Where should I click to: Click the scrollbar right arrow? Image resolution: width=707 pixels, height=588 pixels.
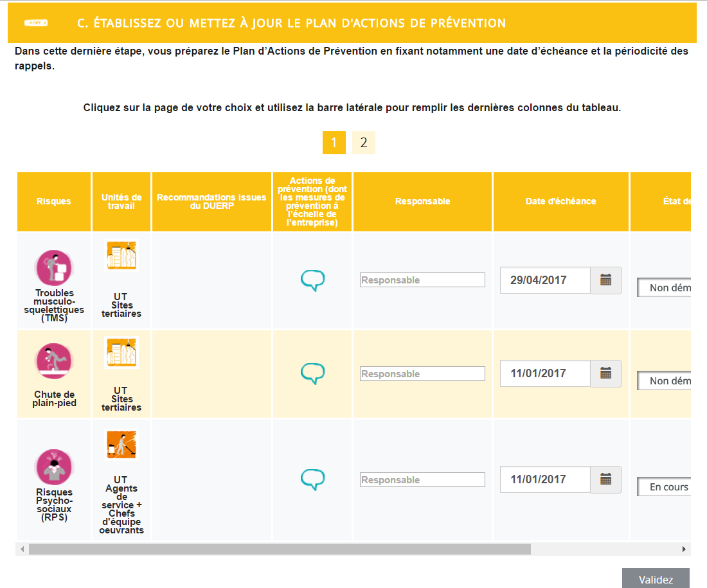684,549
